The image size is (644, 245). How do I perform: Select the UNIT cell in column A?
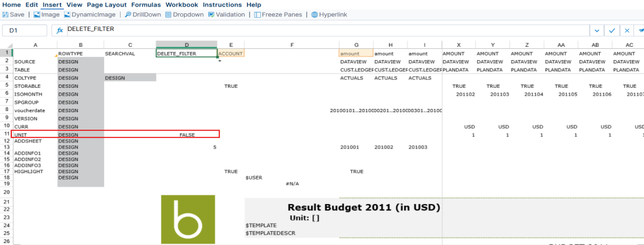[36, 135]
